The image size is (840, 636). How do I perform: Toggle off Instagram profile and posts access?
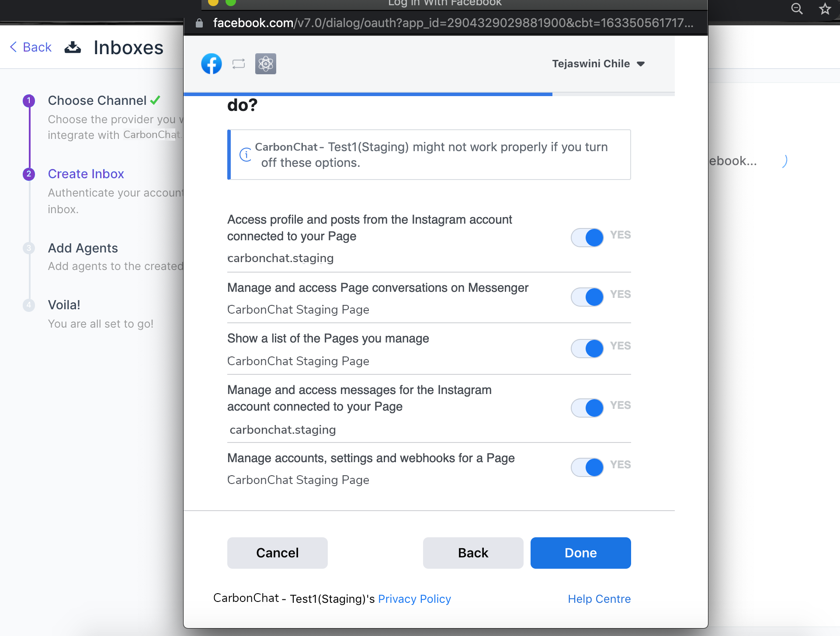click(587, 238)
